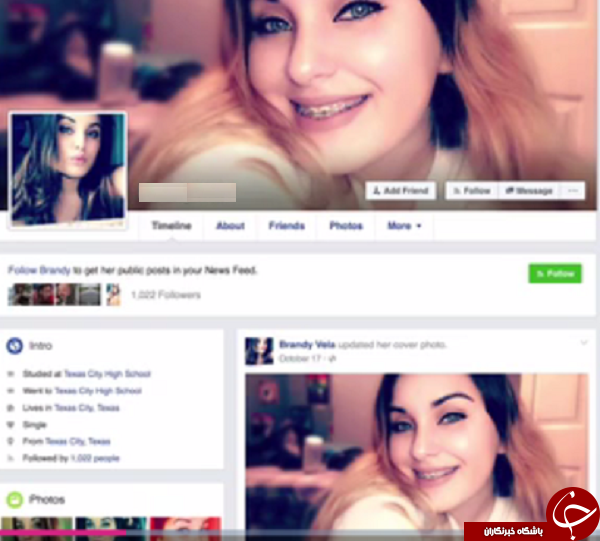Expand the More dropdown in profile tabs
This screenshot has width=600, height=541.
point(404,226)
